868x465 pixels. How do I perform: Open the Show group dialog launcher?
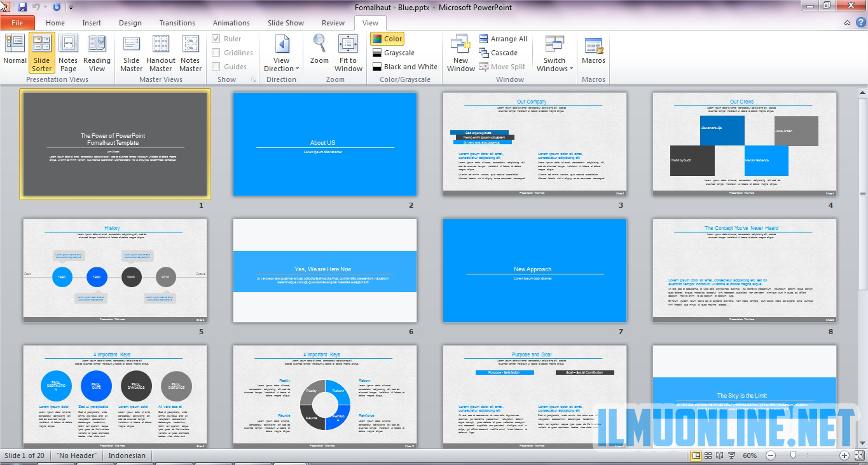click(x=254, y=80)
